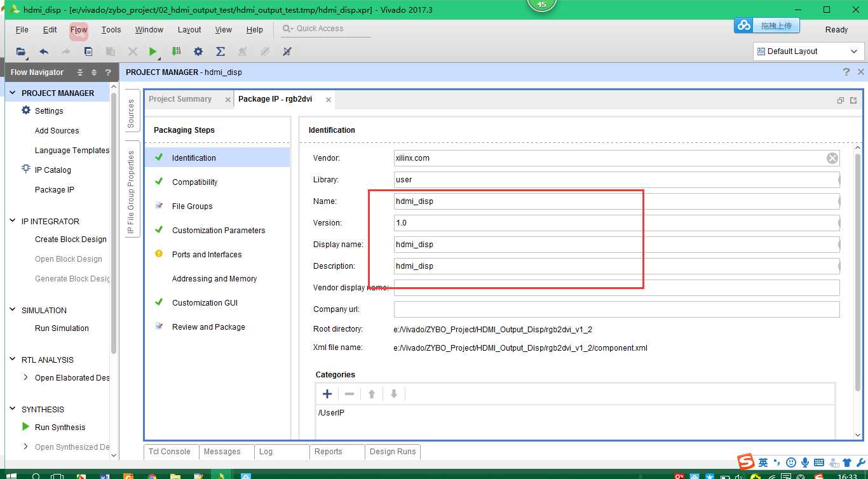Switch to the Design Runs tab
This screenshot has height=479, width=868.
[393, 452]
